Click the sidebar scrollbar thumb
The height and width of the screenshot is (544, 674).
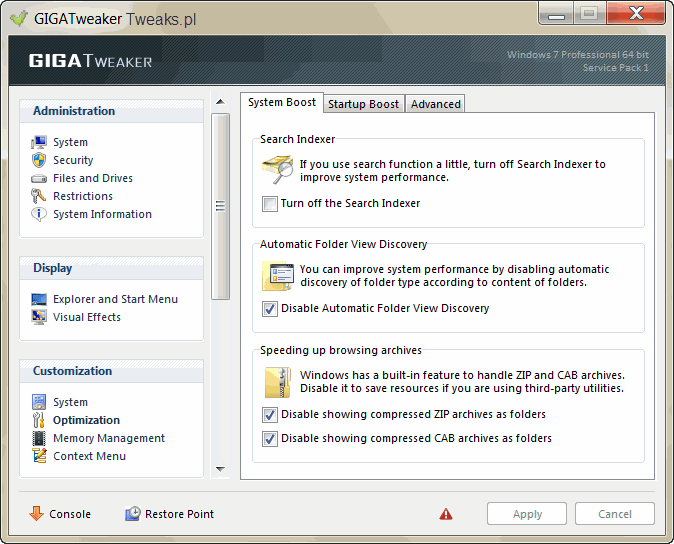221,206
